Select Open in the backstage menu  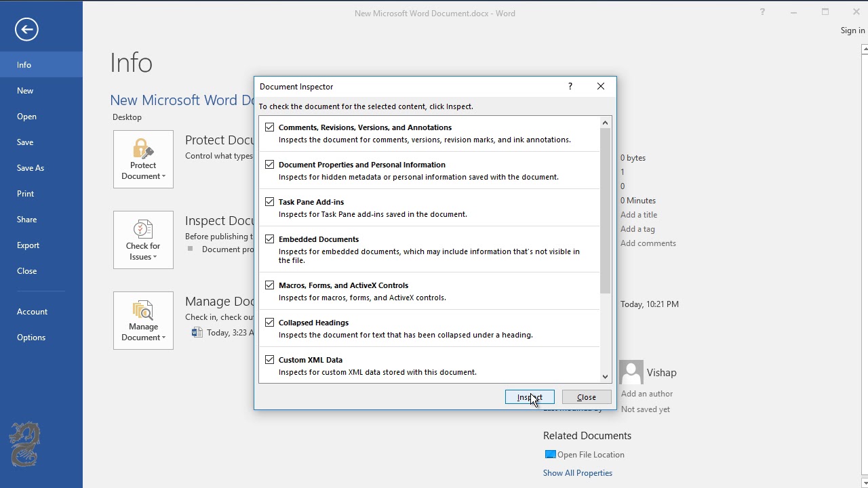coord(41,117)
